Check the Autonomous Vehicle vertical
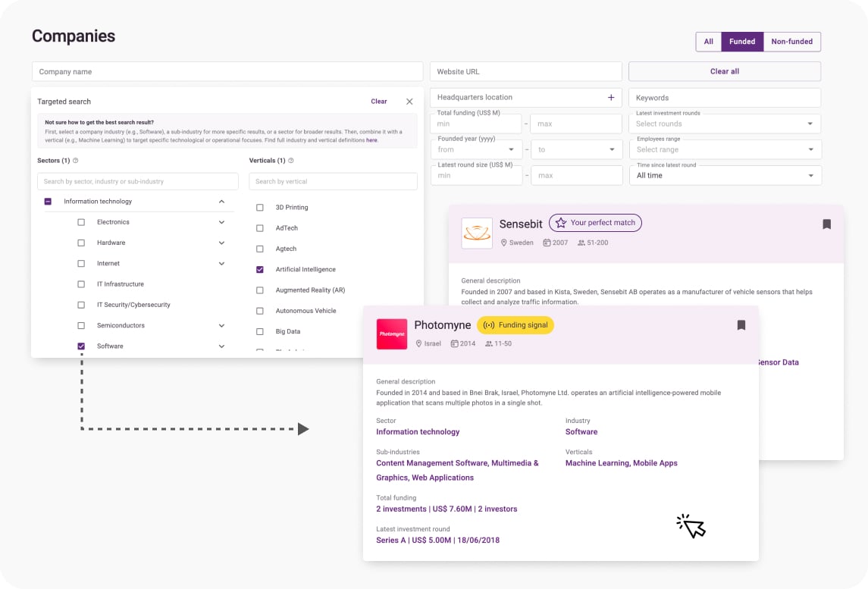Image resolution: width=868 pixels, height=589 pixels. coord(259,311)
